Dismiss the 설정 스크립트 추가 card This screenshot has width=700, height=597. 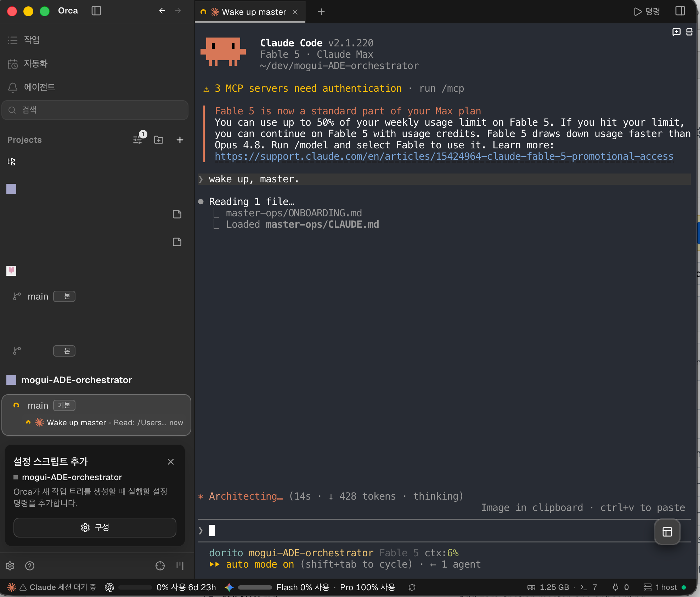click(171, 462)
